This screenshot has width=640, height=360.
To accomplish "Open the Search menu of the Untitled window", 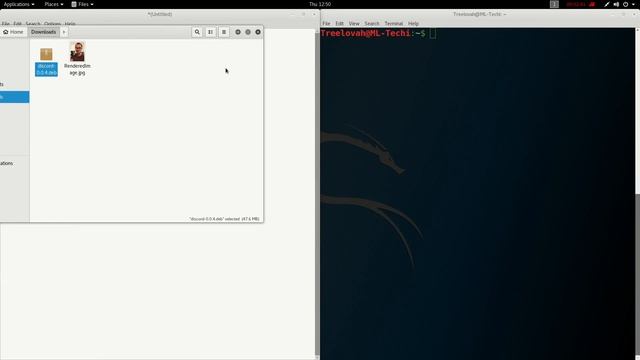I will [x=33, y=24].
